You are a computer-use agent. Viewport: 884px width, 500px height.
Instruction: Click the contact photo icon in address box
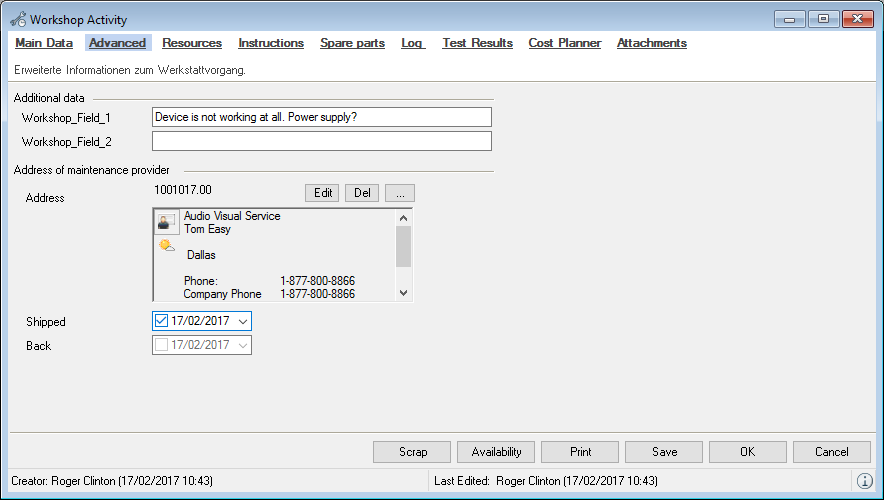(x=167, y=222)
